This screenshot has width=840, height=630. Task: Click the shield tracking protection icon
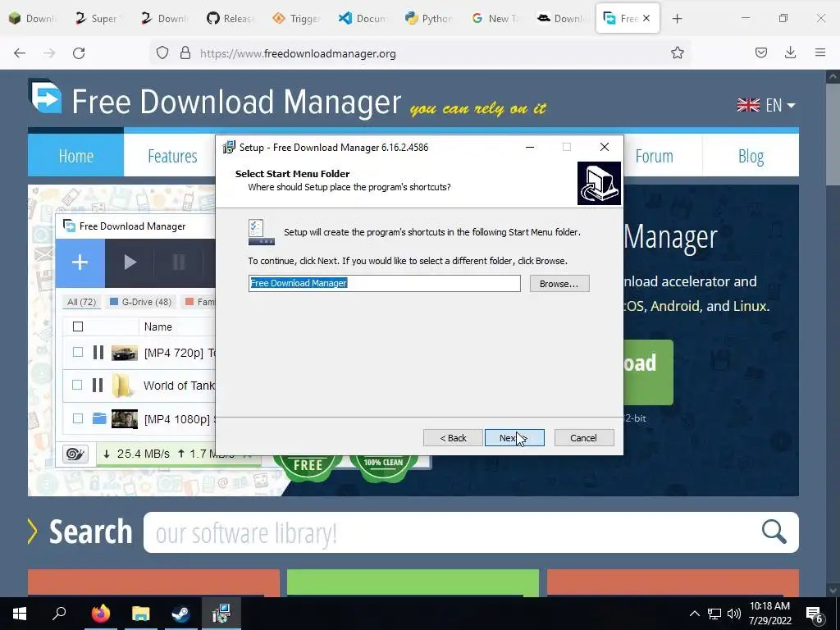pyautogui.click(x=162, y=53)
